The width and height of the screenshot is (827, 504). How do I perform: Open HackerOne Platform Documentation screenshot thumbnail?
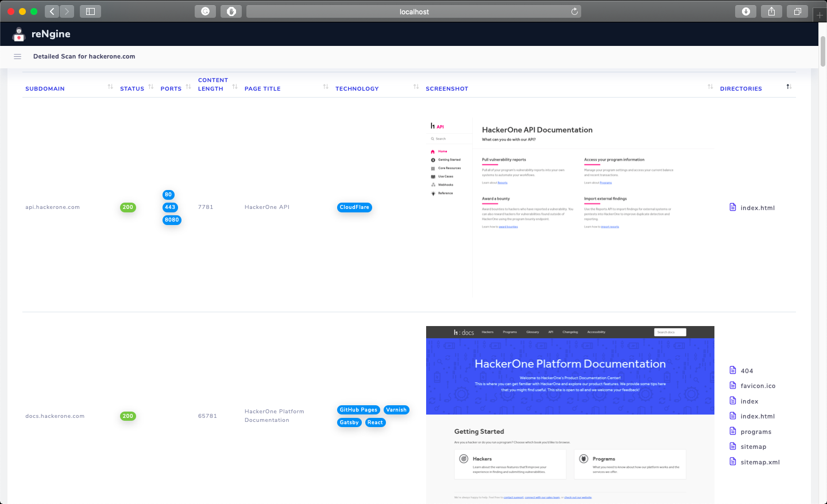(x=570, y=415)
